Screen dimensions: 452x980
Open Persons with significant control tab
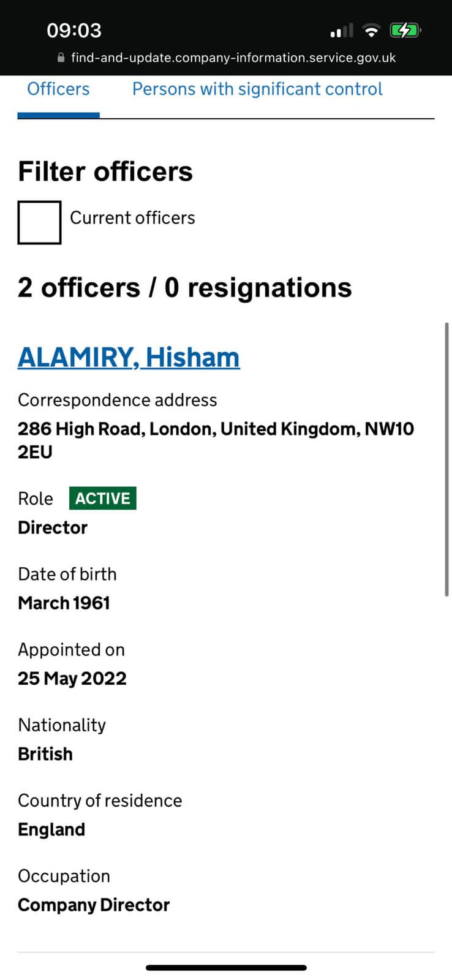[x=257, y=89]
